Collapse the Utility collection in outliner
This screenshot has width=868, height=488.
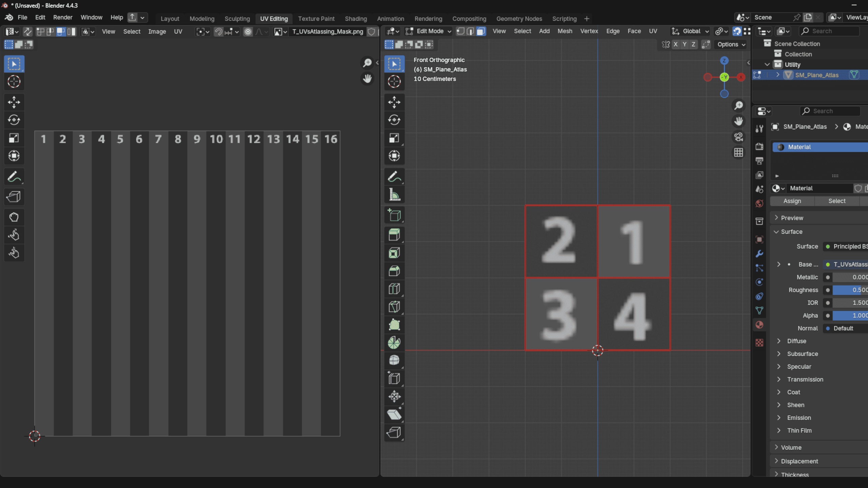coord(767,64)
